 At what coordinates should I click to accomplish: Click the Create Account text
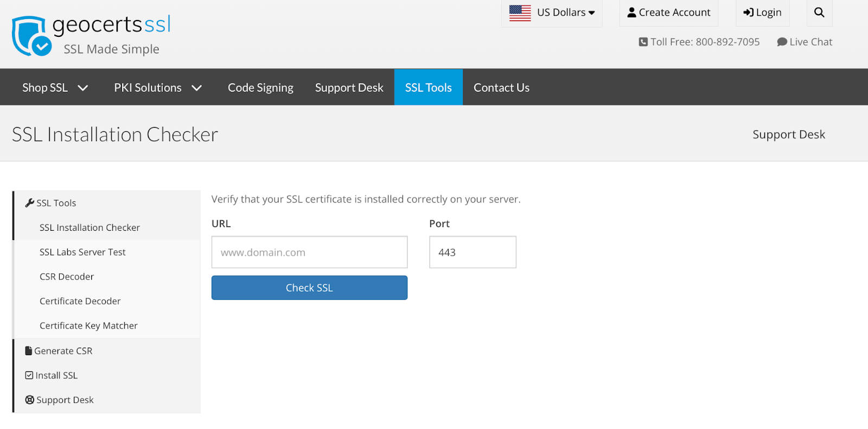click(x=674, y=12)
